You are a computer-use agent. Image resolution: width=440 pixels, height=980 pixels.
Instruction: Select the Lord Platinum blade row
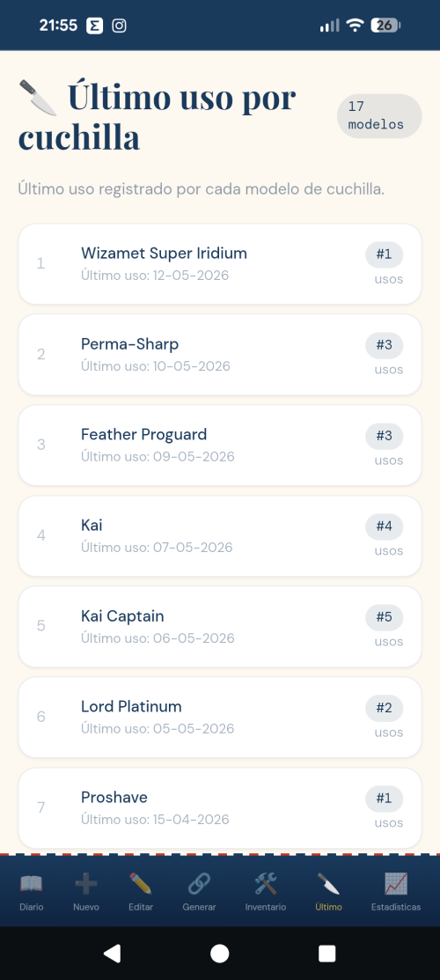pos(220,717)
